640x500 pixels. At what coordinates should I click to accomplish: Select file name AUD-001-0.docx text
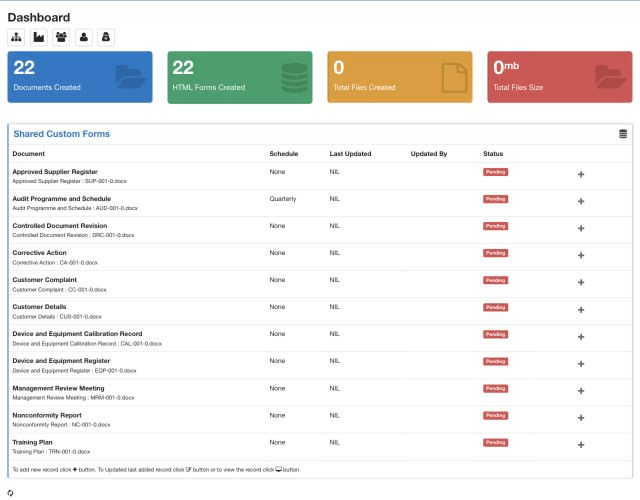(x=117, y=208)
